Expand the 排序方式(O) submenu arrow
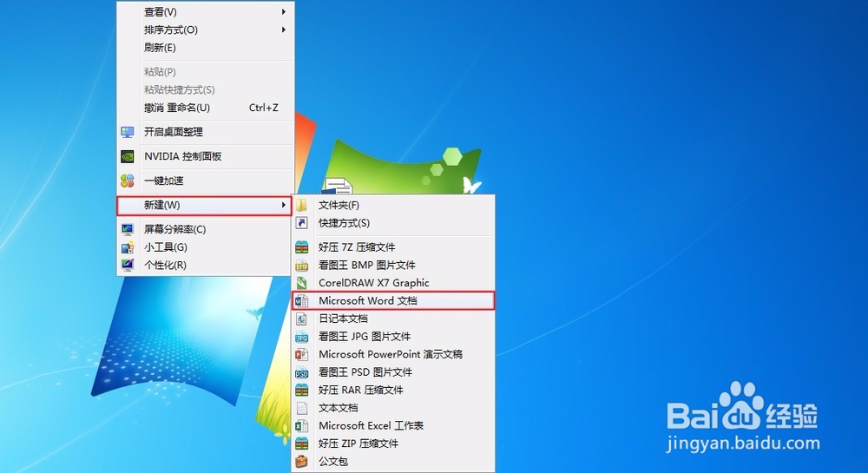 point(284,30)
